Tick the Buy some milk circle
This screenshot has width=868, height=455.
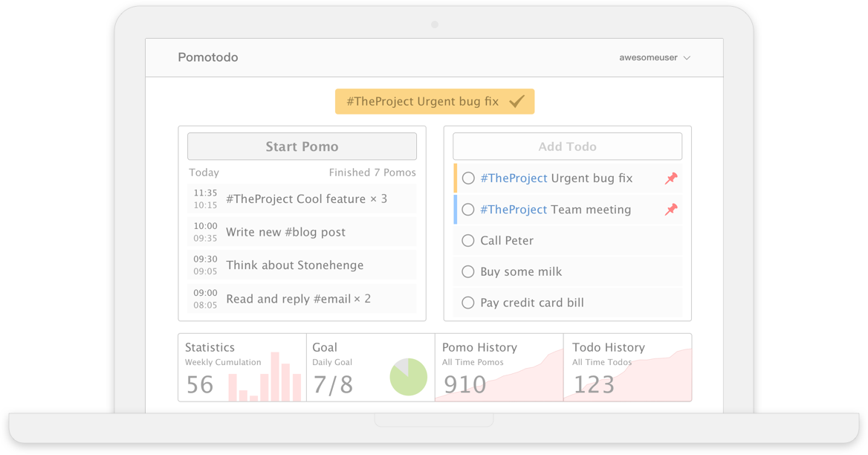[468, 271]
